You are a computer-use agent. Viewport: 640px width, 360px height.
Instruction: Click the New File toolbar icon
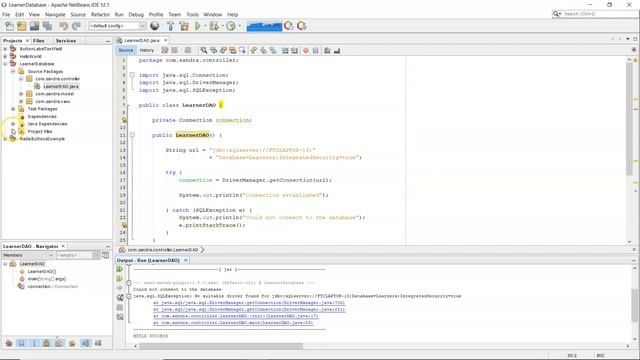point(9,26)
